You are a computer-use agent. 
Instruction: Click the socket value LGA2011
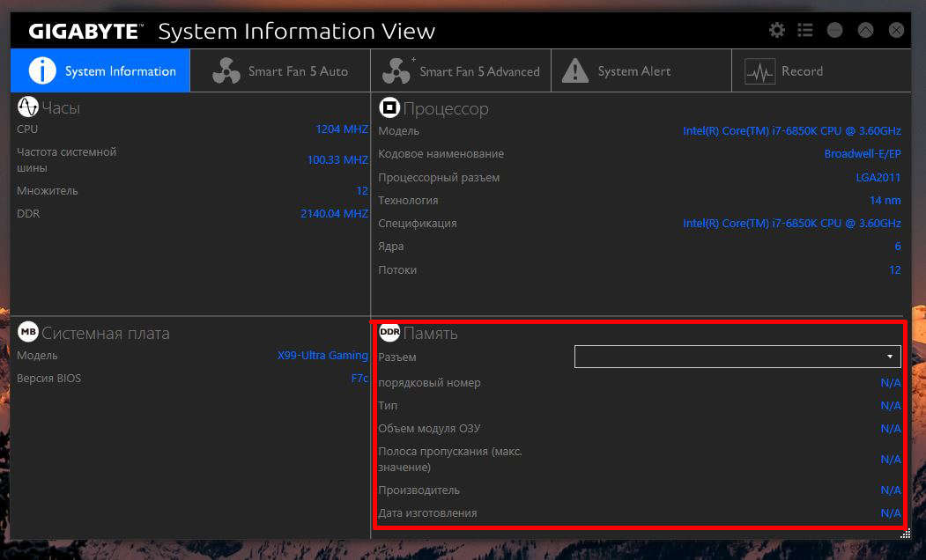(878, 177)
